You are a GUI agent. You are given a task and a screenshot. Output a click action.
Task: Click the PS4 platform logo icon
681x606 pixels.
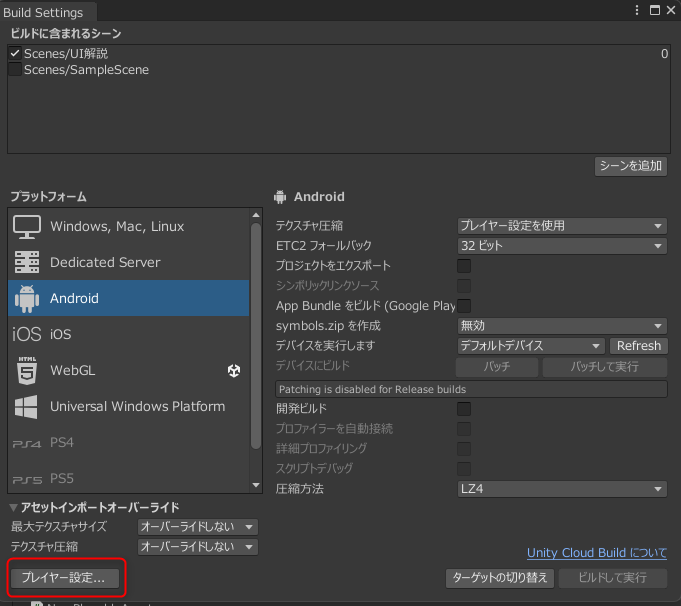pos(27,444)
